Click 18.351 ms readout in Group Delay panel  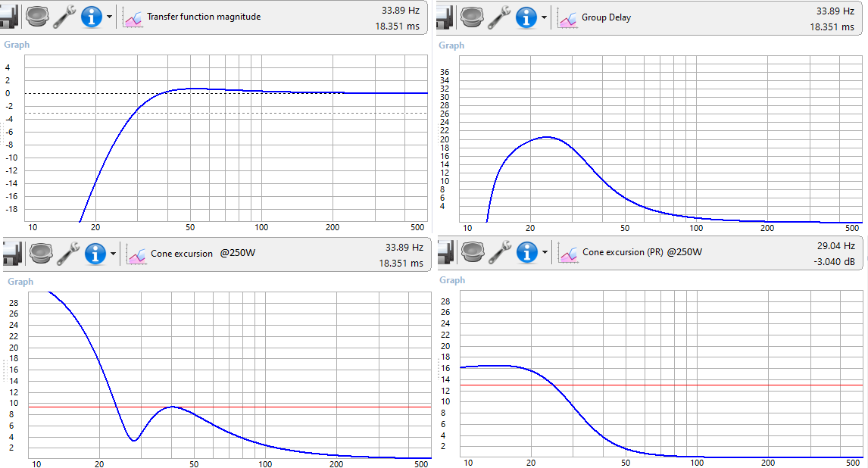[832, 27]
